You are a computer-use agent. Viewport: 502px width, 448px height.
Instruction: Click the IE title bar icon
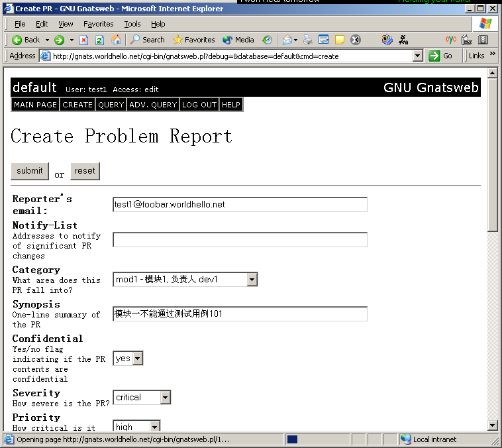click(9, 9)
